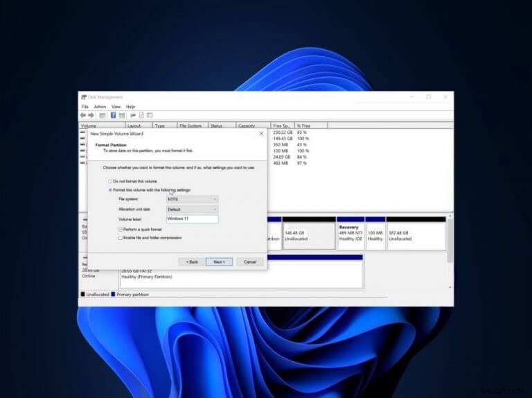The image size is (532, 398).
Task: Click the 43 % free cell
Action: point(301,145)
